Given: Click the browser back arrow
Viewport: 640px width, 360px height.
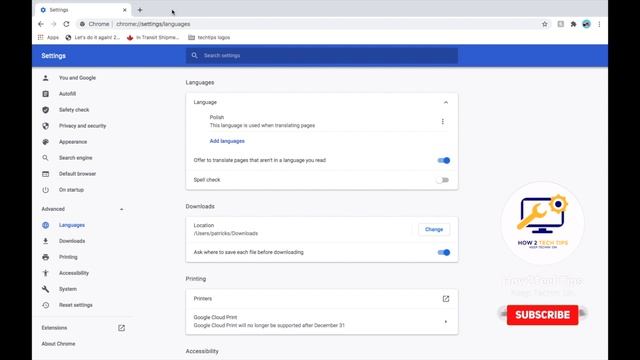Looking at the screenshot, I should (41, 24).
